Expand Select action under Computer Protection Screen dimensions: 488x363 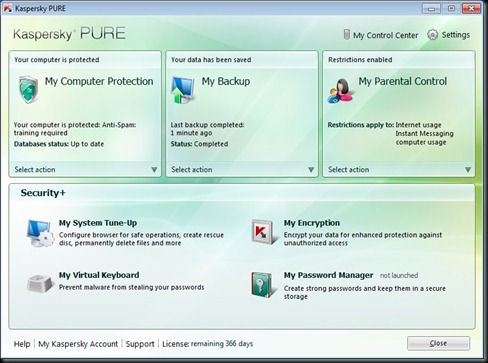pyautogui.click(x=85, y=169)
